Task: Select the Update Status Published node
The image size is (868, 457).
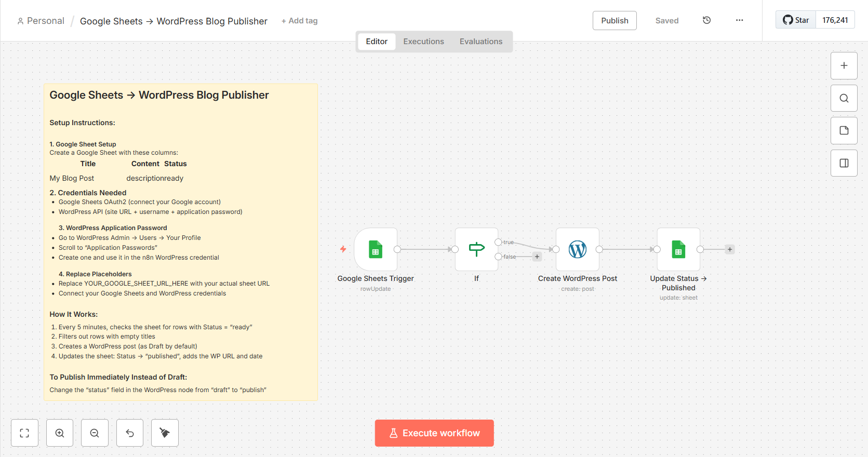Action: click(678, 249)
